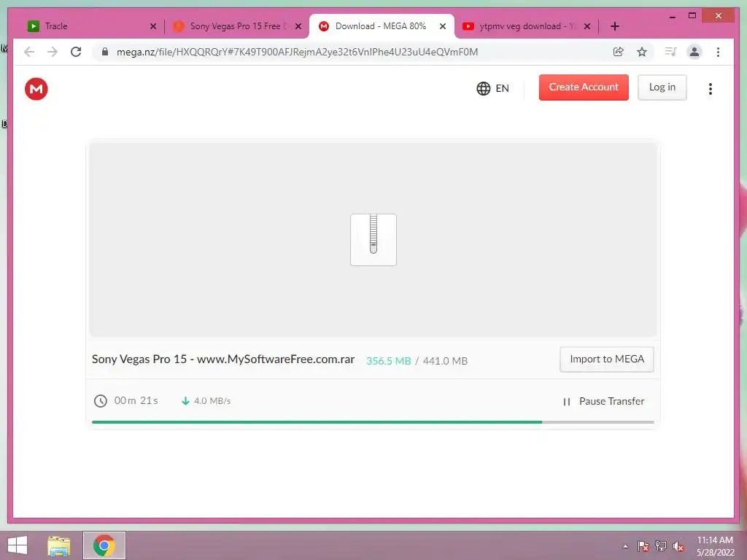Click the MEGA logo icon
The image size is (747, 560).
tap(36, 88)
